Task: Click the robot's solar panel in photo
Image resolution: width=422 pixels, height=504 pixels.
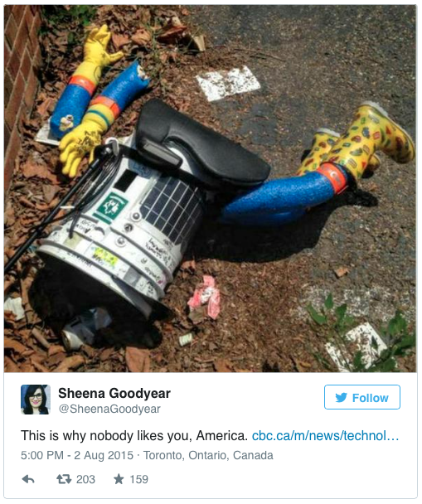Action: pos(172,209)
